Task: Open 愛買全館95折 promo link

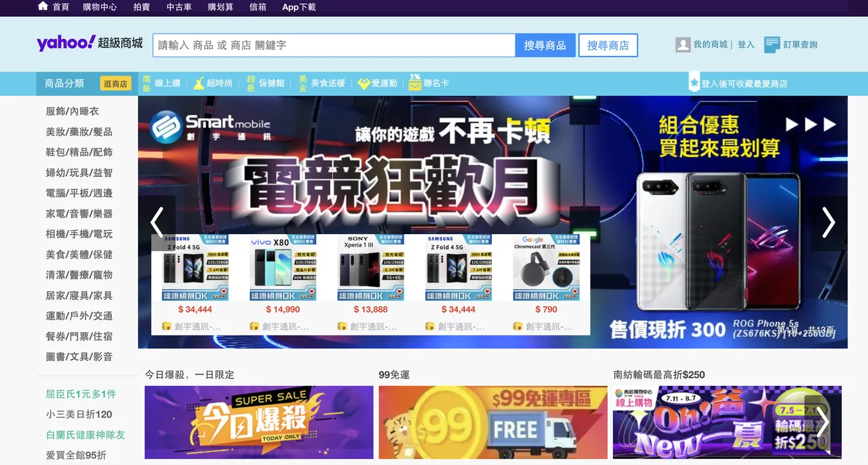Action: 76,455
